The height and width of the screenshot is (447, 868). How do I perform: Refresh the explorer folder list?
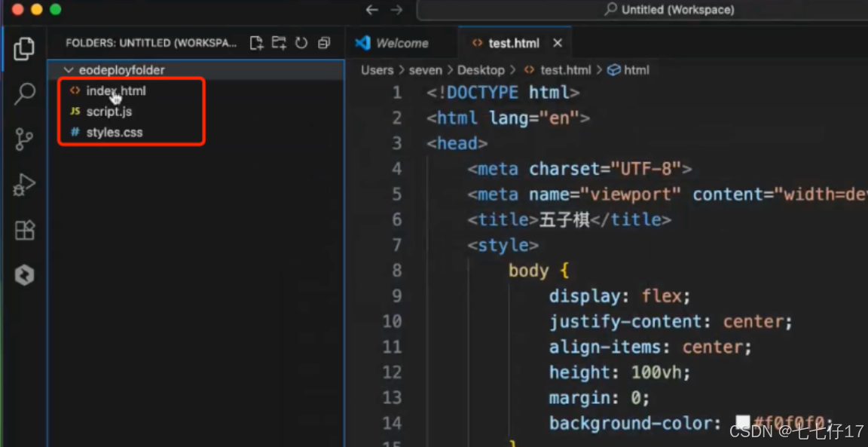click(x=301, y=43)
